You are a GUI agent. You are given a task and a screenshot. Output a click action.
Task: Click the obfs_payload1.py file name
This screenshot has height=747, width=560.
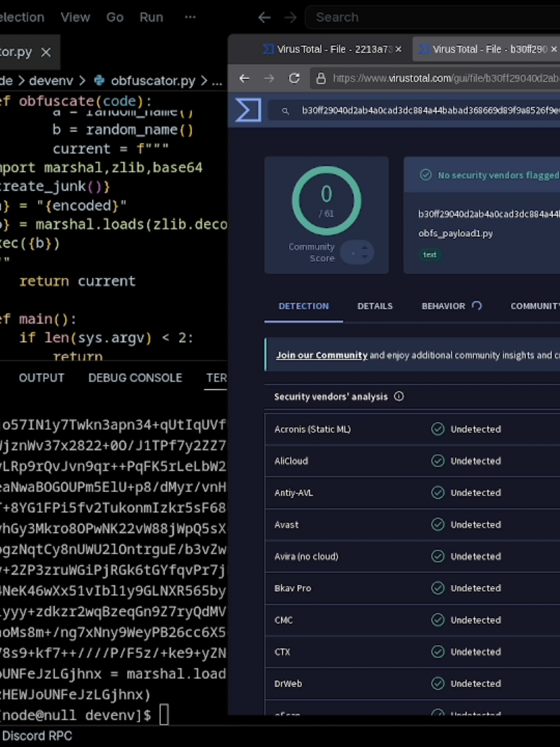click(455, 234)
